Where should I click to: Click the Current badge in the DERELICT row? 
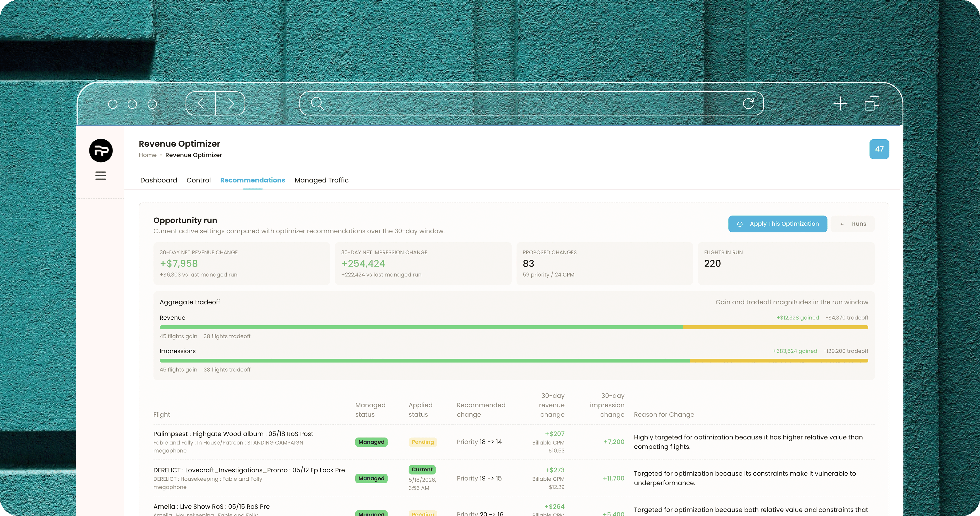422,470
